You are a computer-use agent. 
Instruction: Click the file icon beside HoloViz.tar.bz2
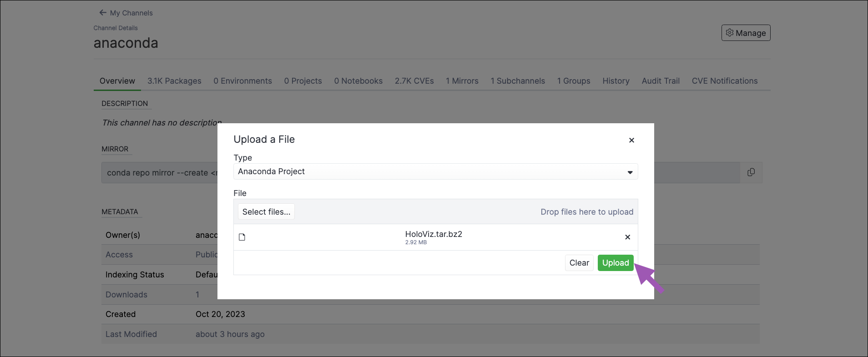pos(242,237)
